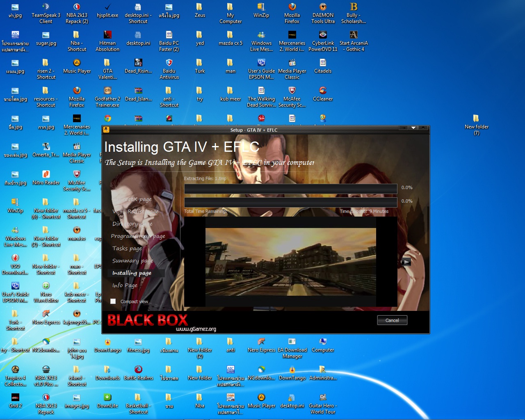Screen dimensions: 525x420
Task: Select Info Page in the setup sidebar
Action: [125, 285]
